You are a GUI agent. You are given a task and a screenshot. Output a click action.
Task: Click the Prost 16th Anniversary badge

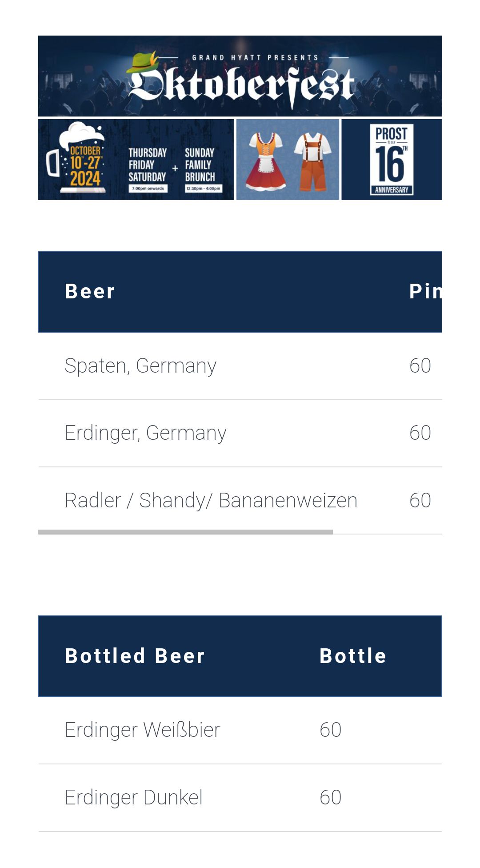(x=392, y=160)
